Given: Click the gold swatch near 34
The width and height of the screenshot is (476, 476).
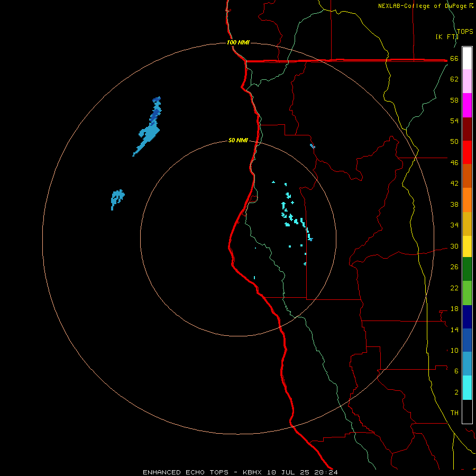Looking at the screenshot, I should [x=467, y=223].
